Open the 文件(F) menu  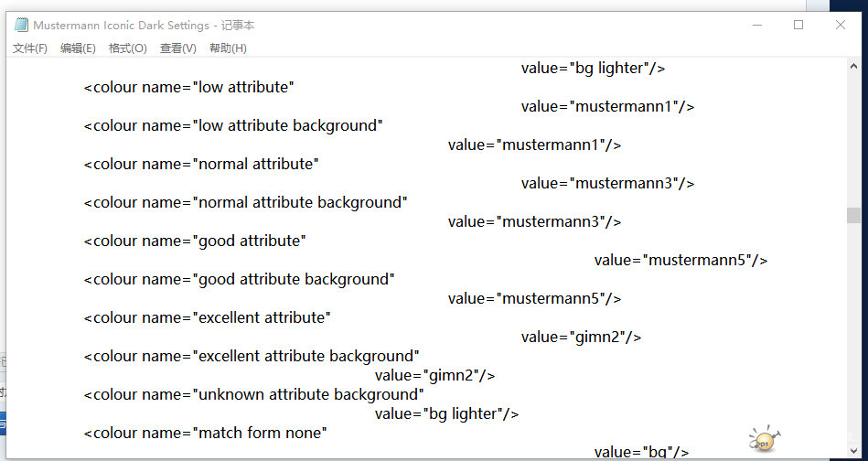pos(29,48)
